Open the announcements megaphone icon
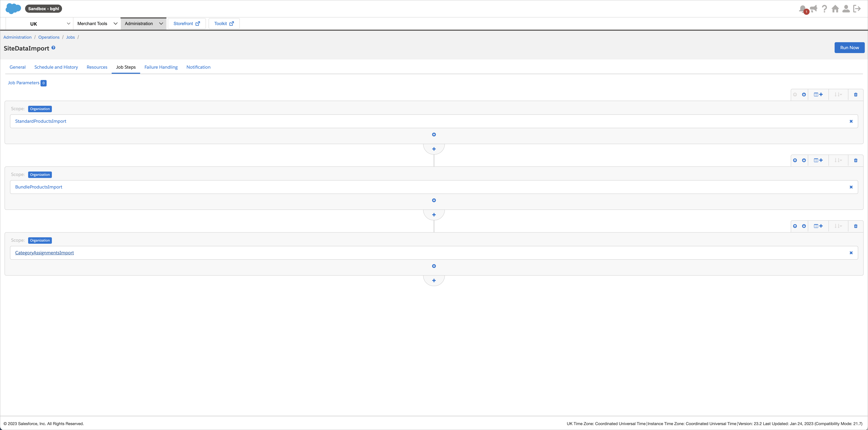 814,8
